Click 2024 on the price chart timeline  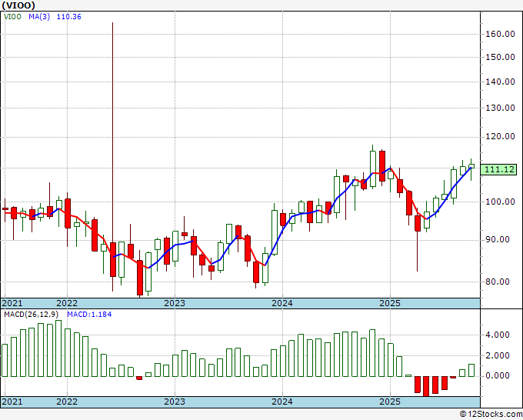pyautogui.click(x=282, y=303)
